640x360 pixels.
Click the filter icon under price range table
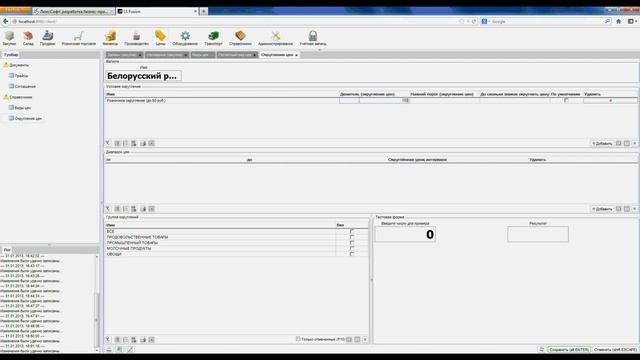[x=108, y=209]
